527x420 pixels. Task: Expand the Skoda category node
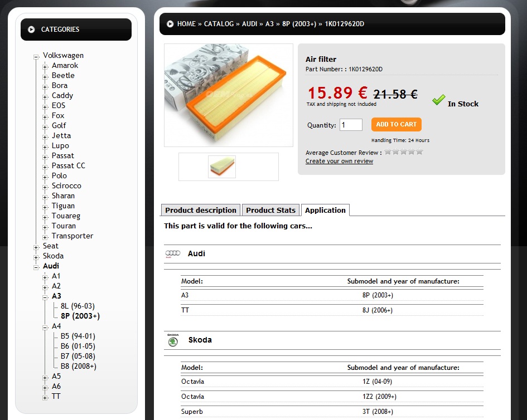(36, 257)
